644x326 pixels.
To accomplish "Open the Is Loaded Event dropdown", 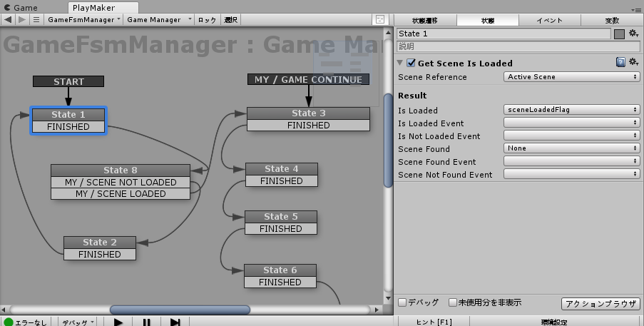I will 572,123.
